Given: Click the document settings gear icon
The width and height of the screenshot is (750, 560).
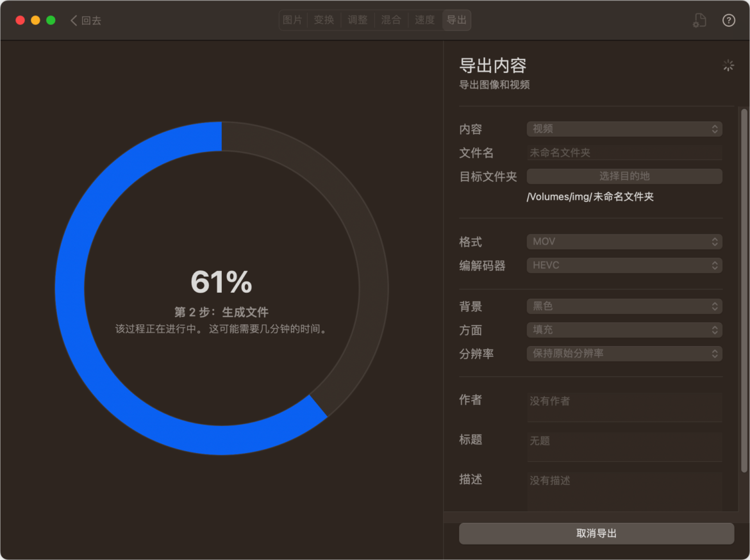Looking at the screenshot, I should point(699,21).
